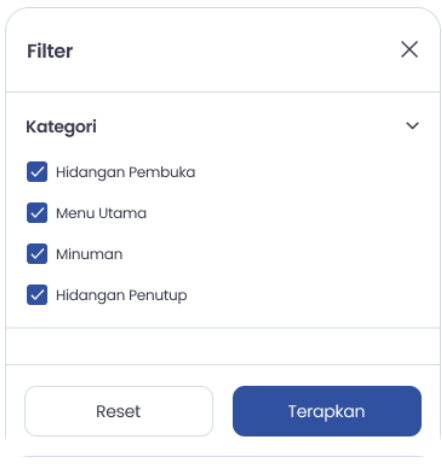Click the Minuman category label
Image resolution: width=442 pixels, height=467 pixels.
(89, 254)
